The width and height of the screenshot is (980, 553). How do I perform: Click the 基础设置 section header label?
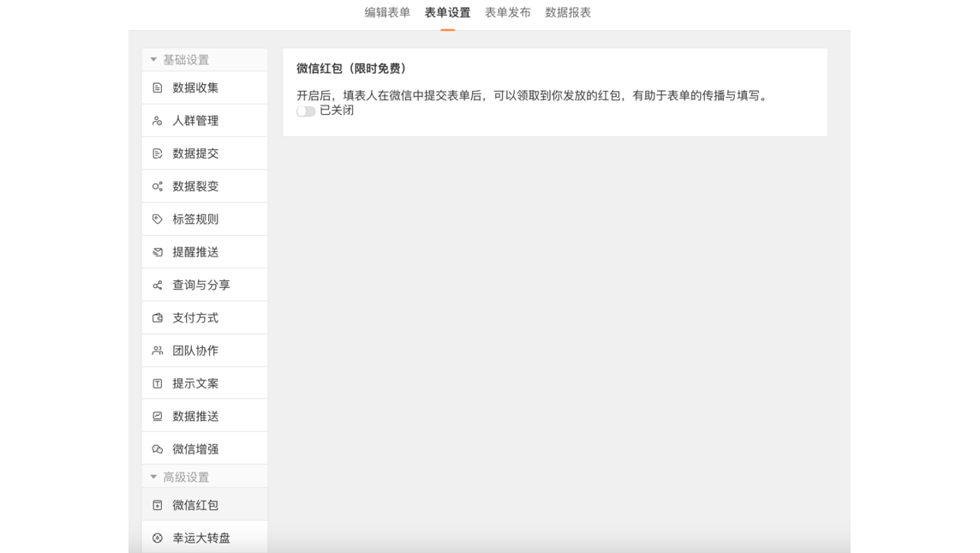click(186, 59)
